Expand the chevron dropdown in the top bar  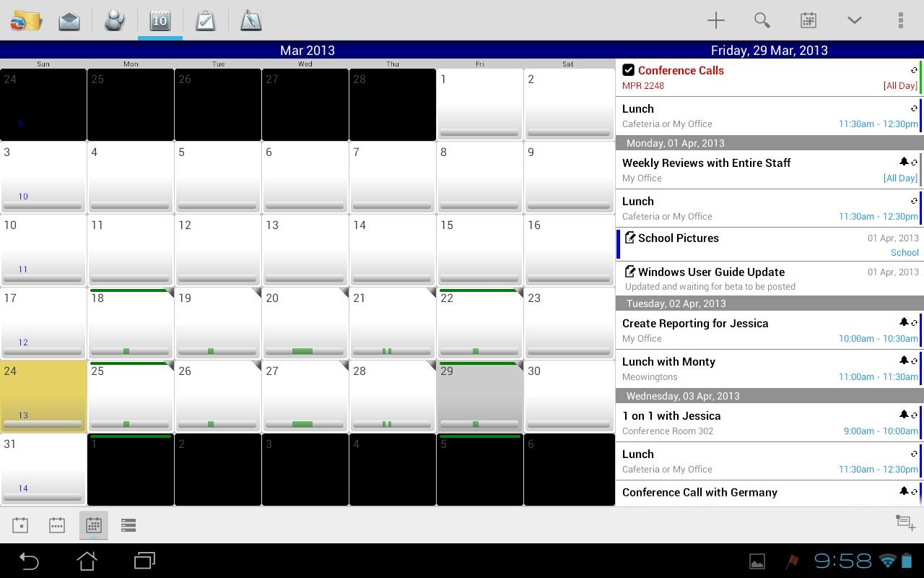click(x=854, y=20)
